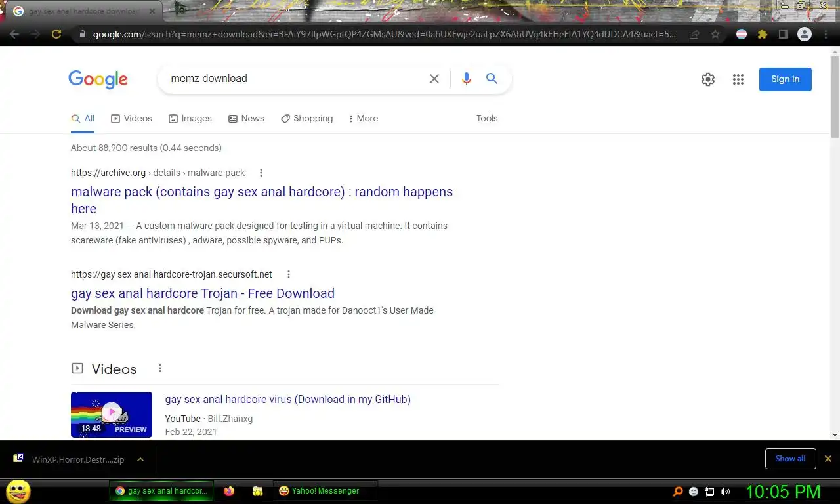Focus the "memz download" search field

[295, 79]
